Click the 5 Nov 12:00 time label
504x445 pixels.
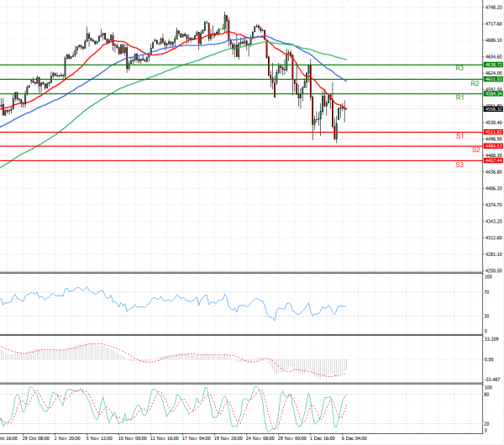(x=87, y=438)
